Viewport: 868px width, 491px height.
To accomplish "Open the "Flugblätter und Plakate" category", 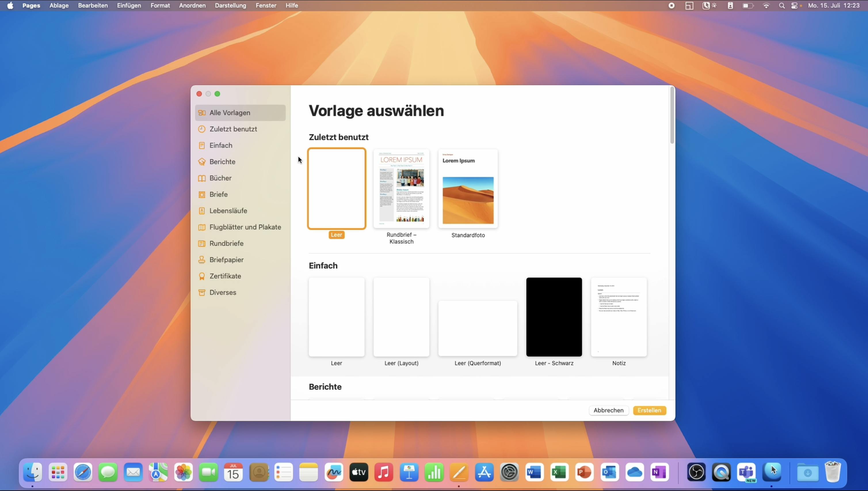I will 245,227.
